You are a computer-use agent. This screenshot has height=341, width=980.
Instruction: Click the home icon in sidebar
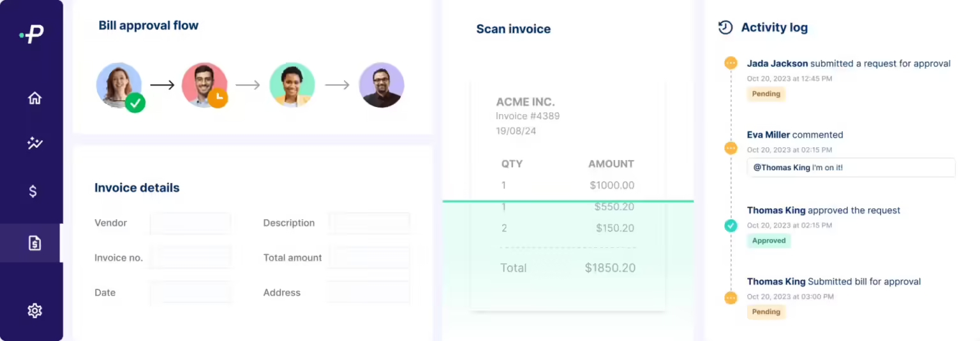(34, 98)
